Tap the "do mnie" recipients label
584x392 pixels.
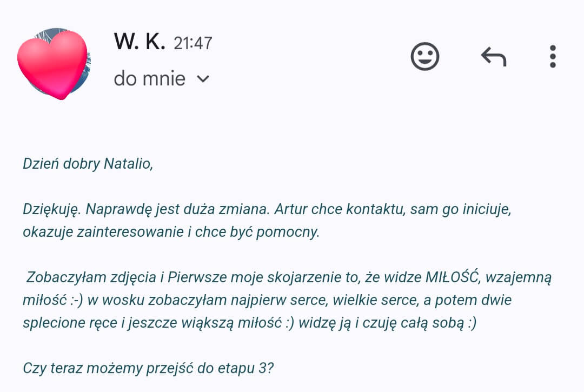pyautogui.click(x=149, y=79)
